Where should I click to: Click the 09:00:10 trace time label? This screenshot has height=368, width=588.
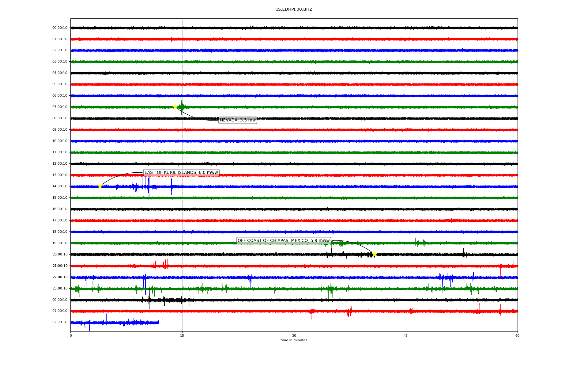coord(60,130)
